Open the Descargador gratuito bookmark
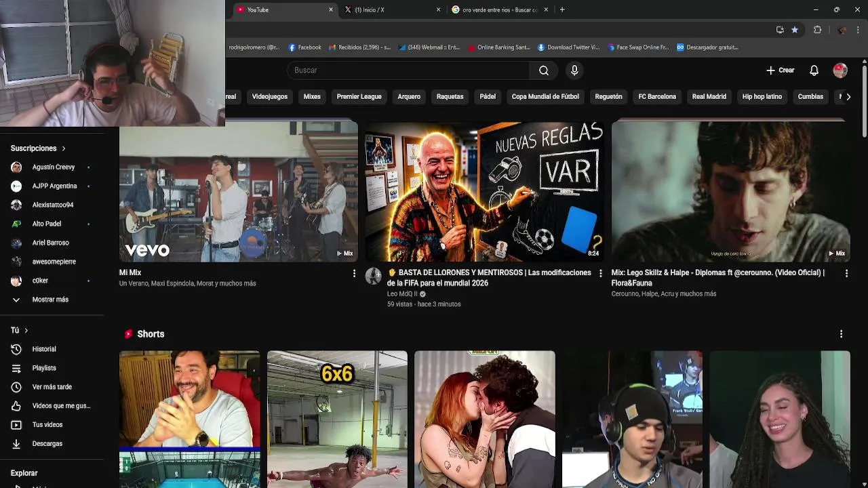 707,47
